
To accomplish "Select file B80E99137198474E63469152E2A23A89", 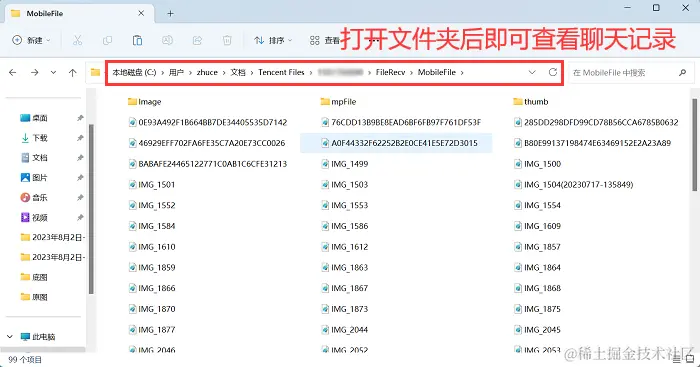I will pyautogui.click(x=592, y=143).
